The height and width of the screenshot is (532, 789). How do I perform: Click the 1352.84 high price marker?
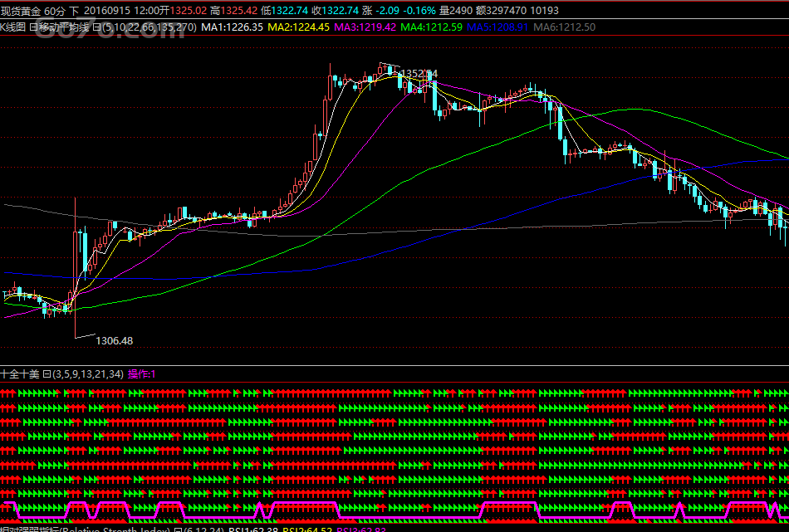[x=419, y=74]
